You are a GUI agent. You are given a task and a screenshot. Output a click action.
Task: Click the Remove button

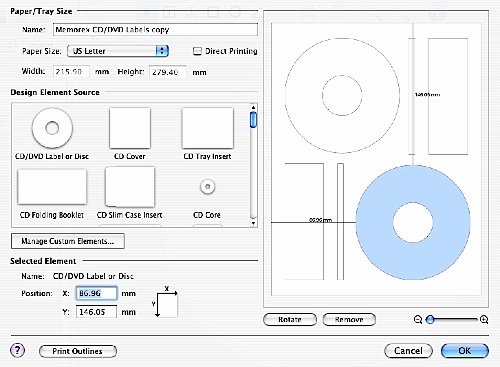pyautogui.click(x=349, y=319)
